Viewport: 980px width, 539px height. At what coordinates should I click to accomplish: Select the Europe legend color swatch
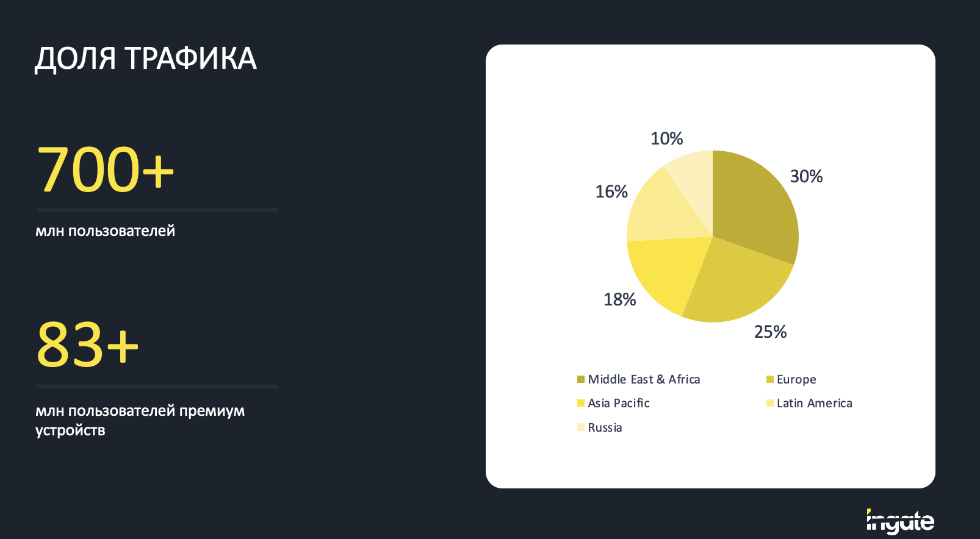(x=770, y=379)
